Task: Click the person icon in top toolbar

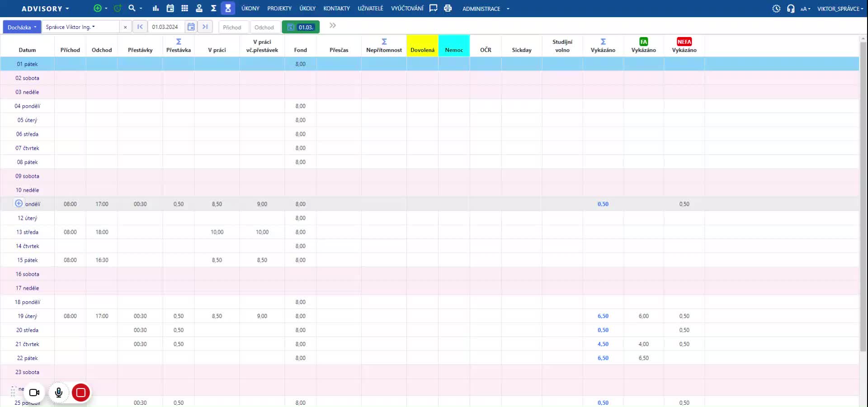Action: point(199,8)
